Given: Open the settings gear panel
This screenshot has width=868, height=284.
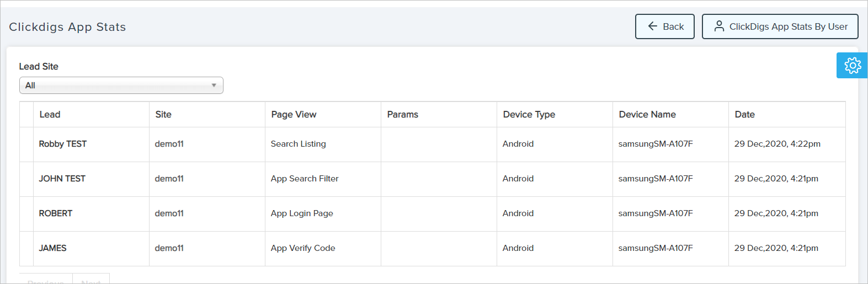Looking at the screenshot, I should (x=852, y=66).
